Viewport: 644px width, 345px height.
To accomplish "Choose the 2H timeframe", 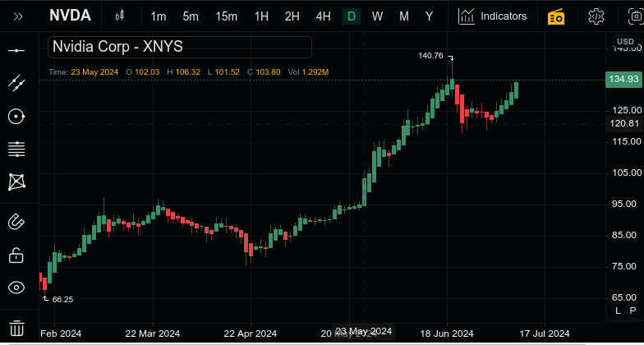I will coord(292,16).
